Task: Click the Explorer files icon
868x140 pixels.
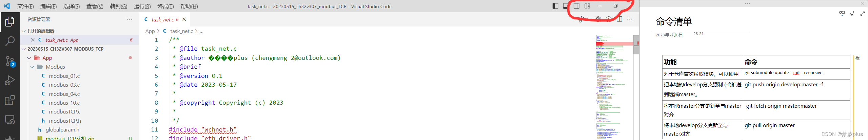Action: 10,22
